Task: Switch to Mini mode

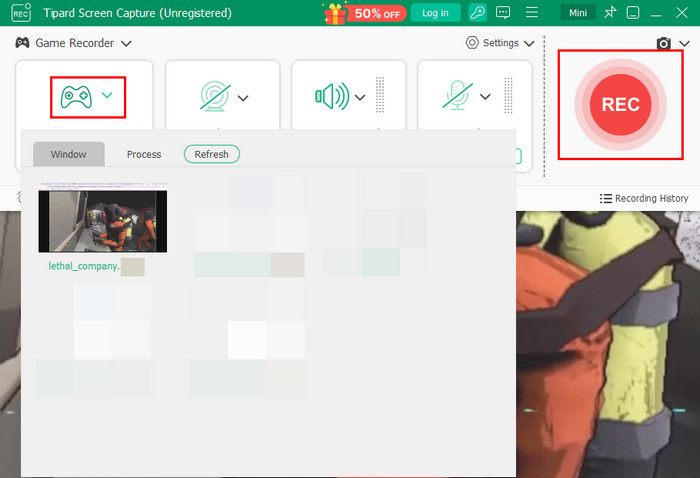Action: [578, 13]
